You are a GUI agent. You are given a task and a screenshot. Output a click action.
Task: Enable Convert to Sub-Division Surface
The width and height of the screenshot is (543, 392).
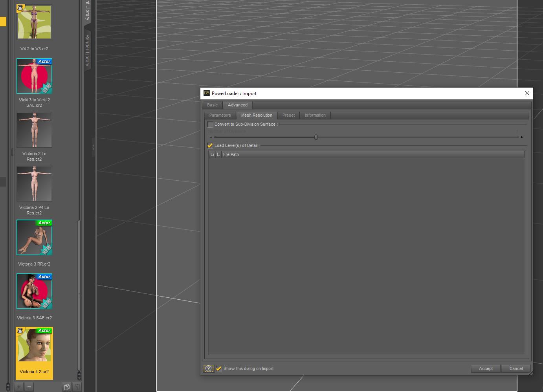[x=210, y=124]
